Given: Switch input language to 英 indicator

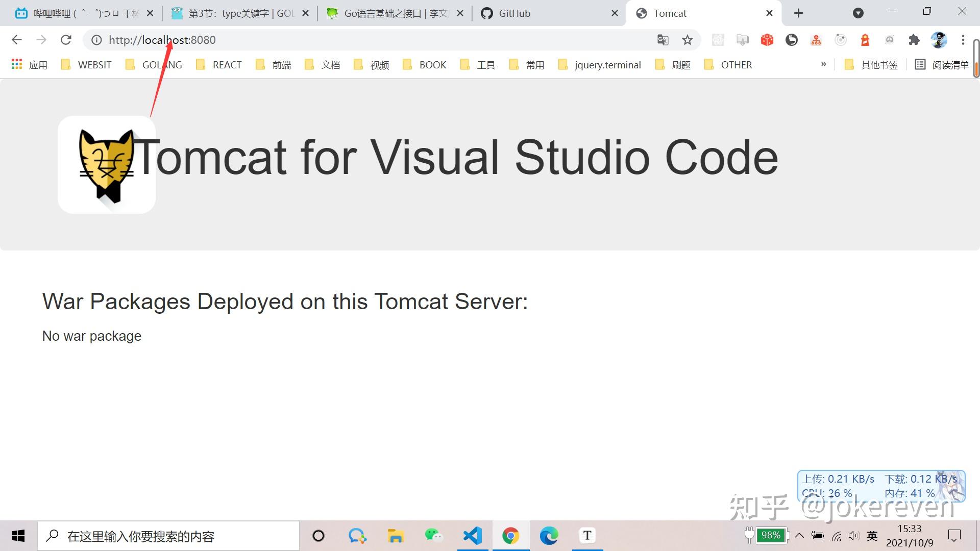Looking at the screenshot, I should pos(872,536).
